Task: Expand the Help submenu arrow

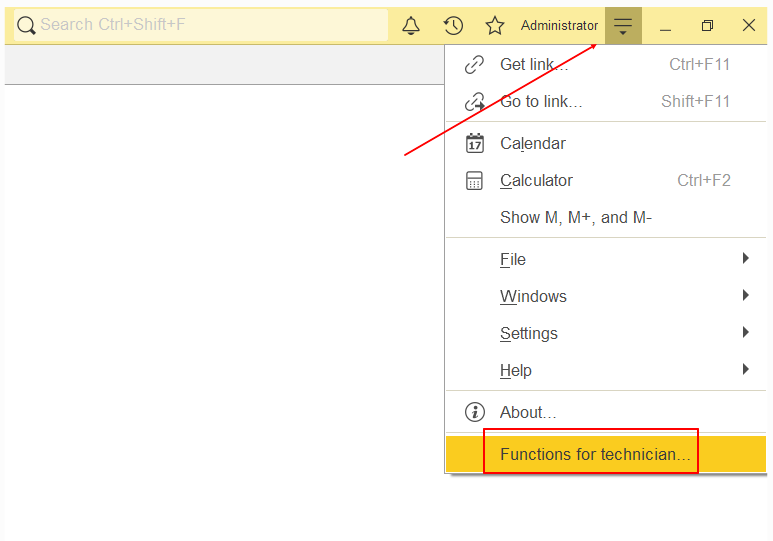Action: [745, 369]
